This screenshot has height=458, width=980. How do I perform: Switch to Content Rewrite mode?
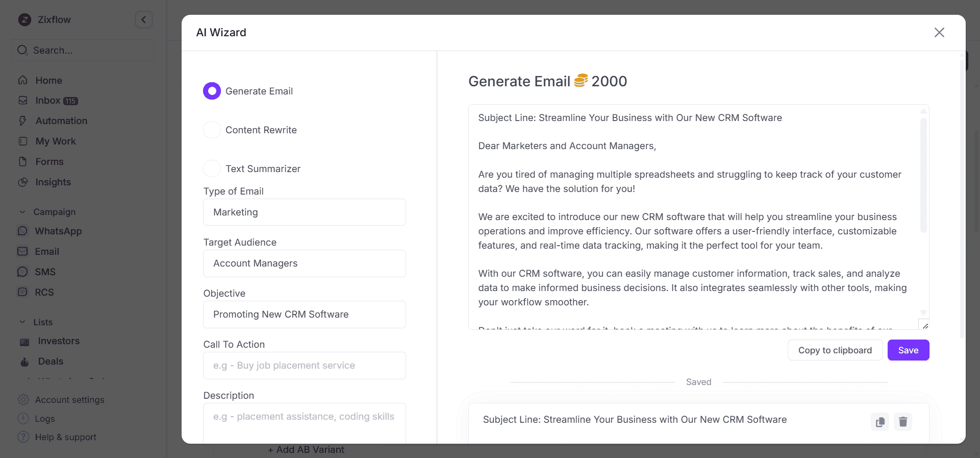pyautogui.click(x=211, y=130)
